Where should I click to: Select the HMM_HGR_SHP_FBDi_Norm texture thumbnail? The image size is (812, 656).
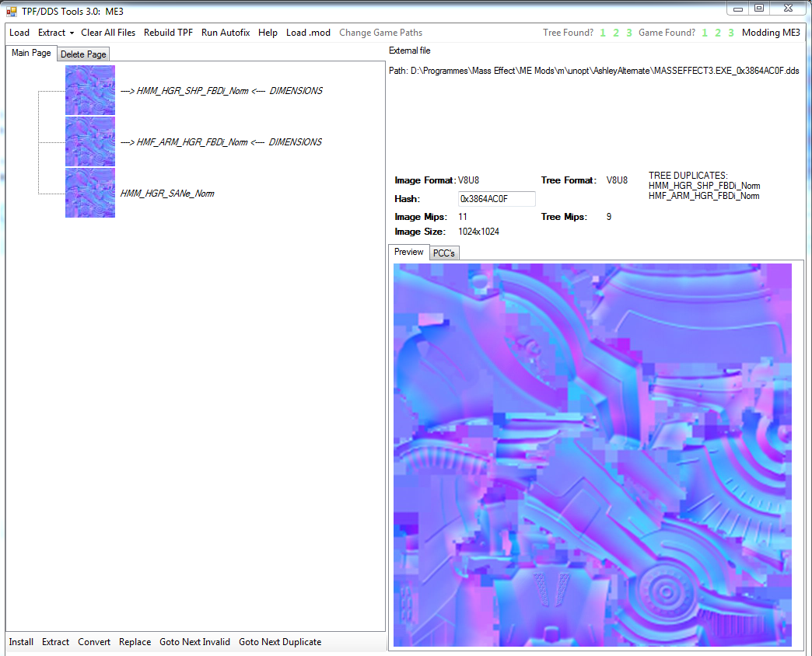pos(90,90)
